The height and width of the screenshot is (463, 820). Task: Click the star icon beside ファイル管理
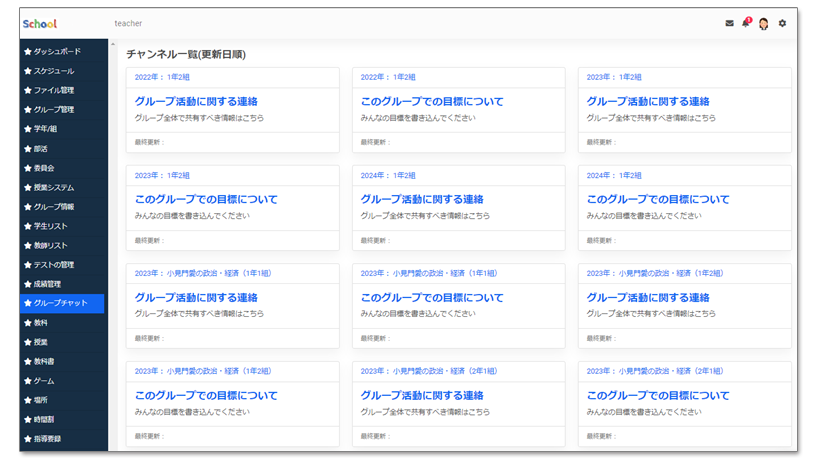(28, 91)
